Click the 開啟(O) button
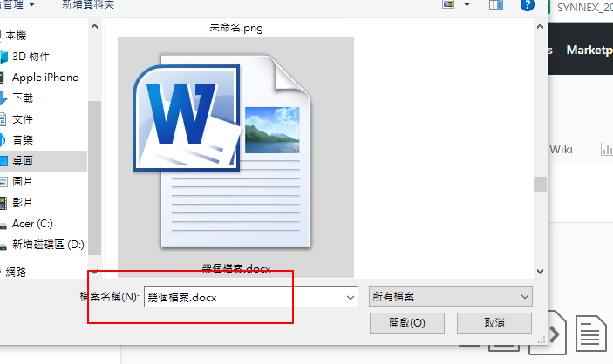Image resolution: width=613 pixels, height=364 pixels. (x=407, y=323)
